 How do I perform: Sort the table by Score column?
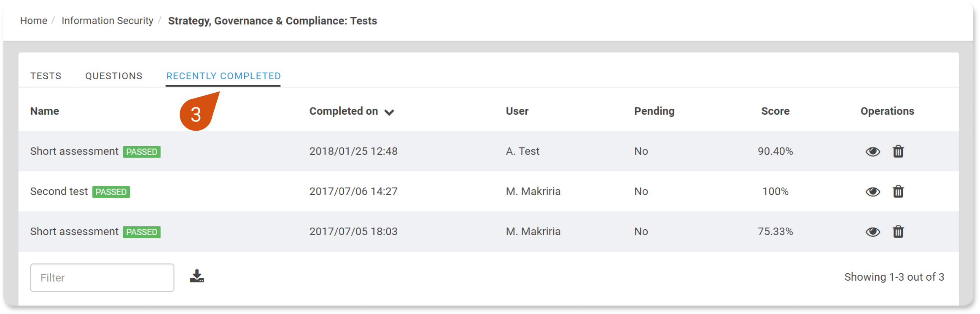pos(775,111)
